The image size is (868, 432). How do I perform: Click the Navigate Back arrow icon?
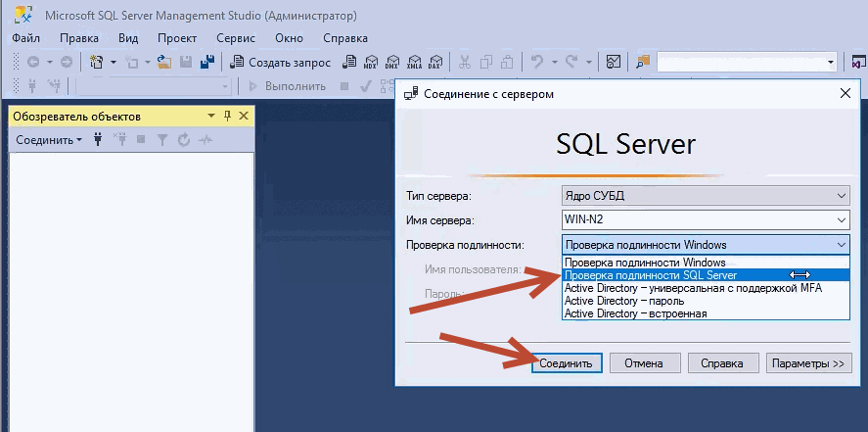tap(32, 62)
